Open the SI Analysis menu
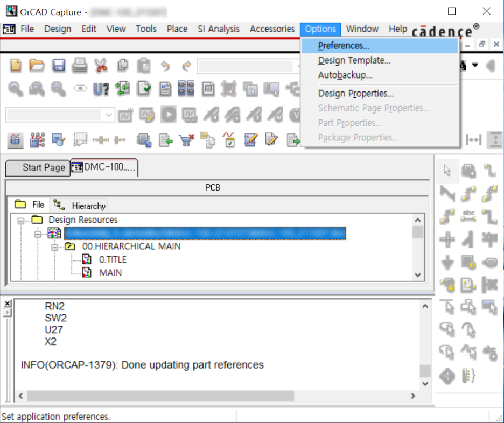This screenshot has width=504, height=423. click(x=219, y=29)
